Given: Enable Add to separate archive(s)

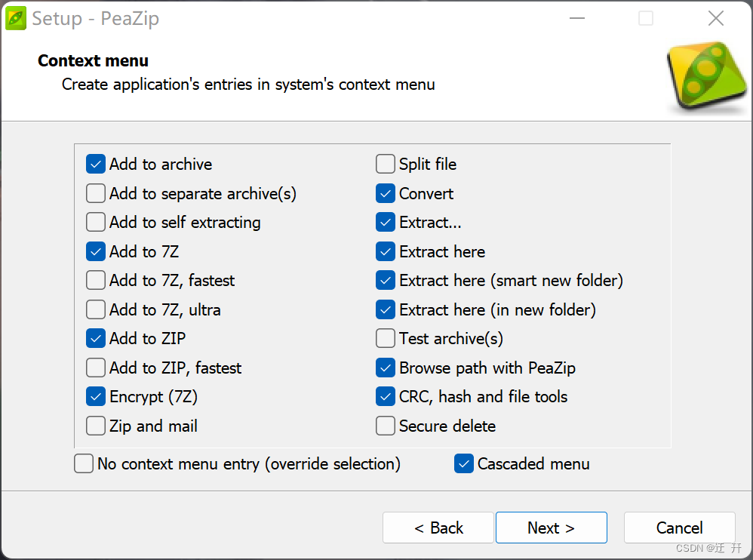Looking at the screenshot, I should pyautogui.click(x=95, y=193).
